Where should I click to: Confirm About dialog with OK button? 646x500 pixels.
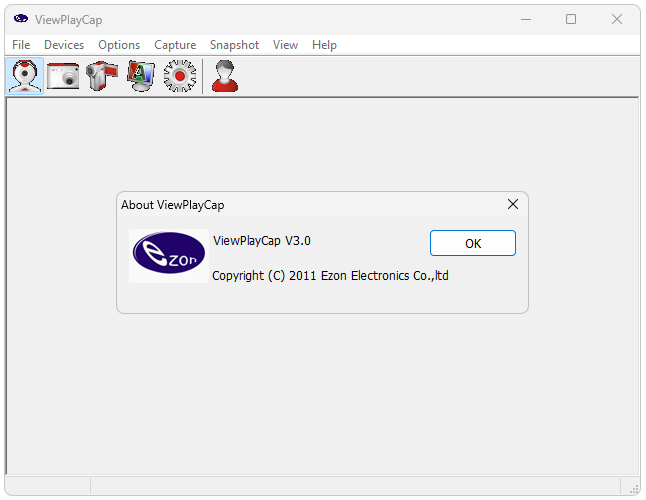pyautogui.click(x=473, y=243)
